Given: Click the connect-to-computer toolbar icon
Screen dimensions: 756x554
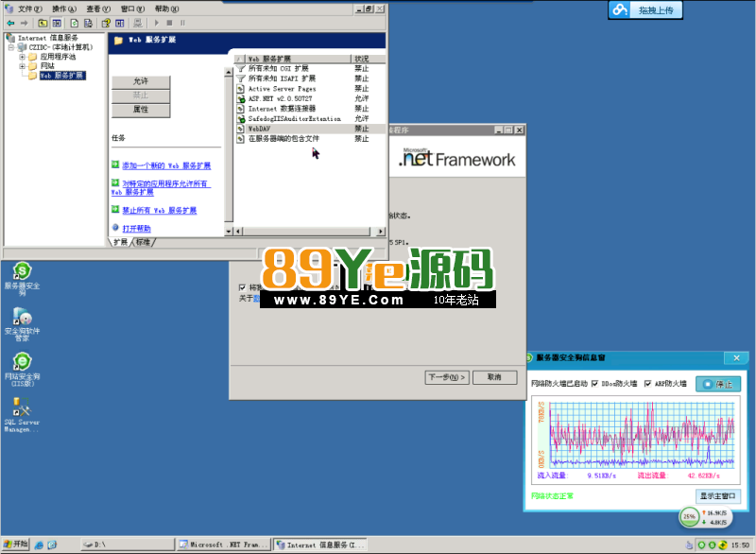Looking at the screenshot, I should click(x=138, y=23).
